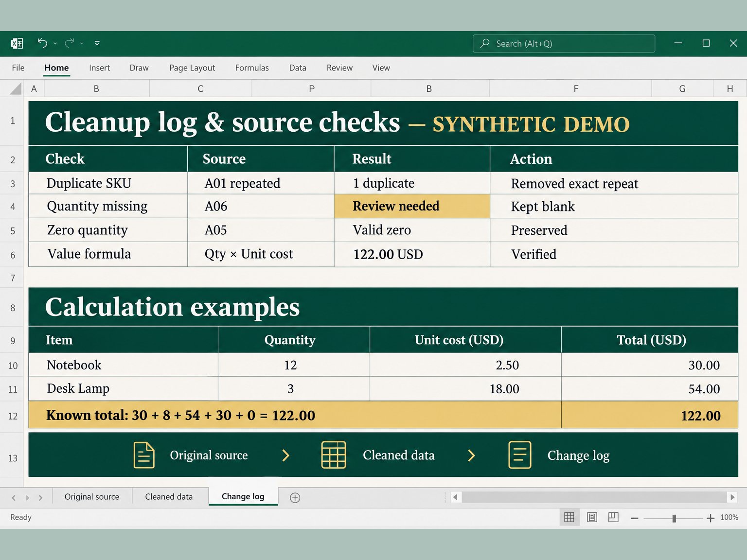Select row header 12
Image resolution: width=747 pixels, height=560 pixels.
click(x=13, y=416)
